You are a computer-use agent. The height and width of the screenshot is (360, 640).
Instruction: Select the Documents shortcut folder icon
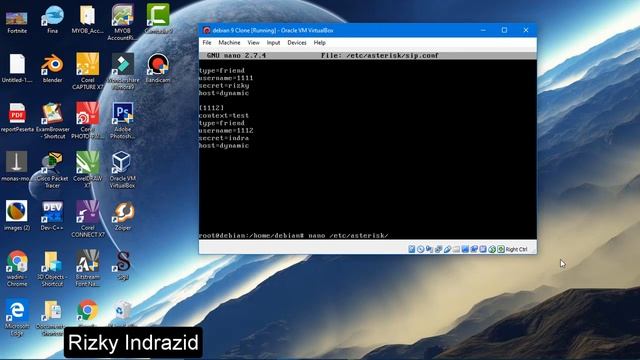point(52,318)
